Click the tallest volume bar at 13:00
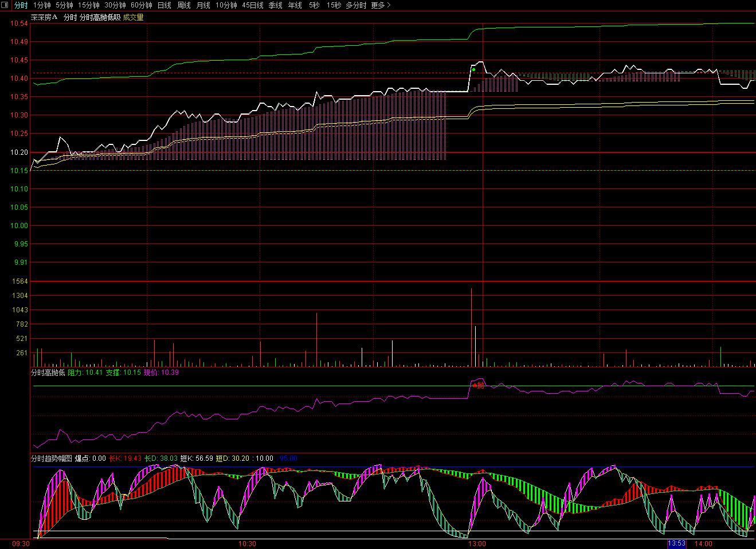The height and width of the screenshot is (549, 756). pyautogui.click(x=471, y=327)
